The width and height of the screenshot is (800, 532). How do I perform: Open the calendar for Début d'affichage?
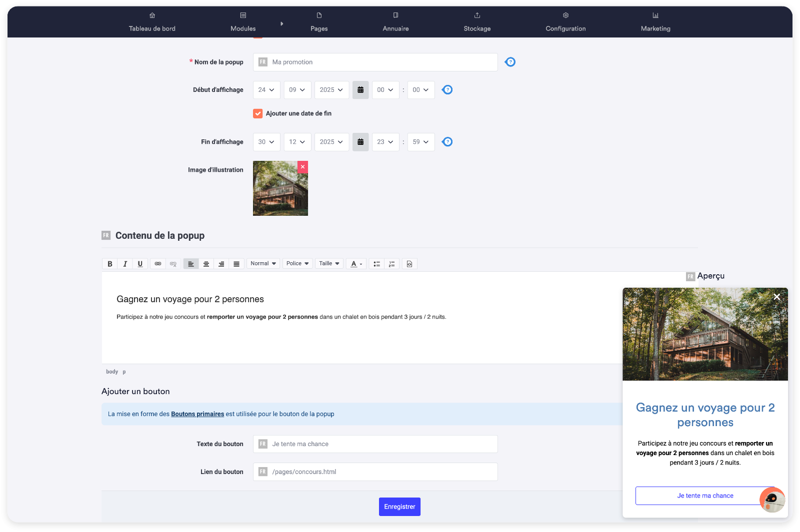(x=360, y=90)
